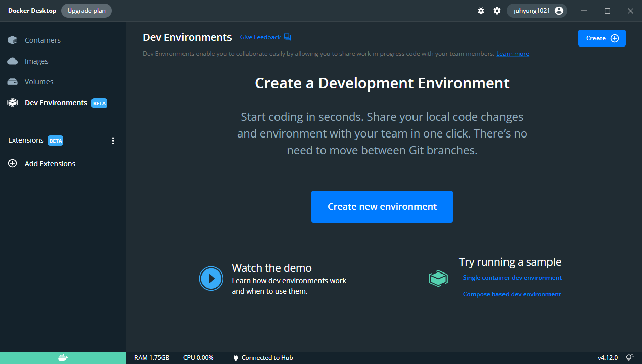Click the Docker whale icon in status bar
The height and width of the screenshot is (364, 642).
coord(63,358)
